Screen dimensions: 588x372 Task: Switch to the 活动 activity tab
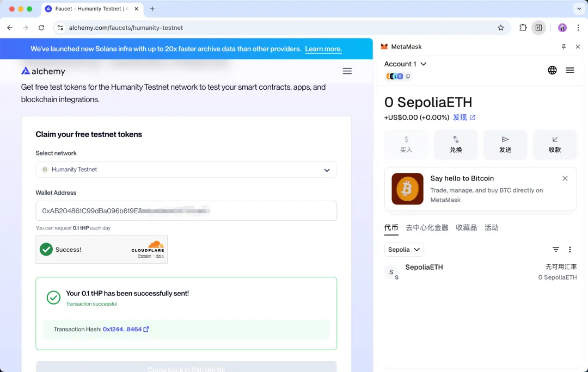click(x=491, y=228)
